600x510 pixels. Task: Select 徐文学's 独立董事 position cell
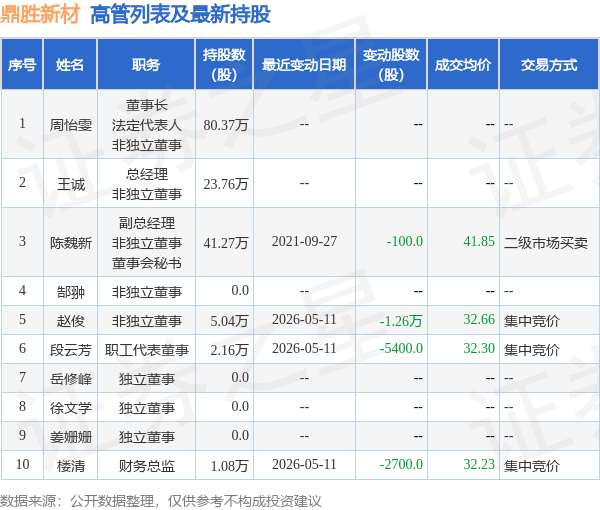click(x=147, y=408)
